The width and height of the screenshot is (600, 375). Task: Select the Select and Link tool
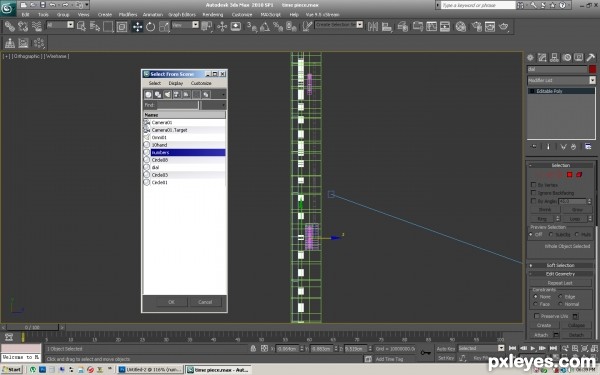(10, 26)
